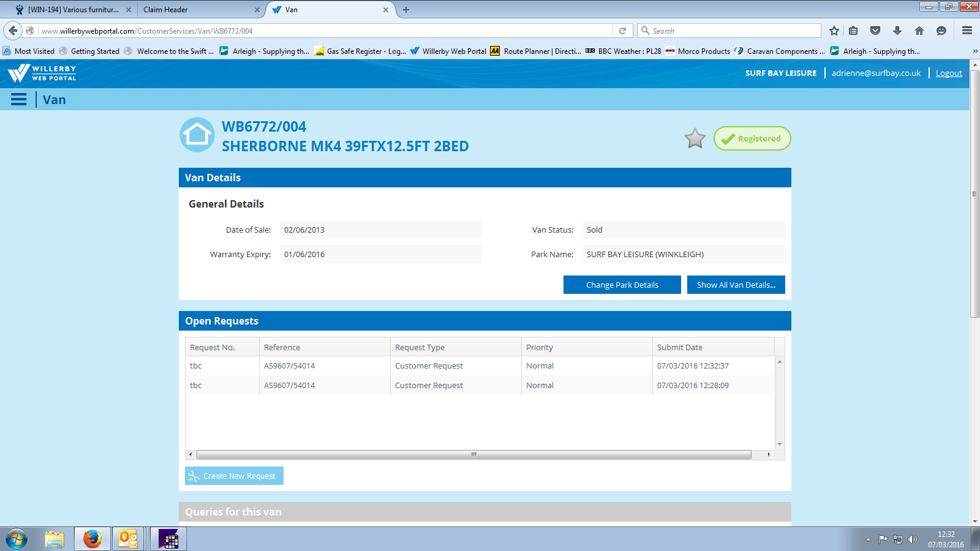Open Windows Explorer from the taskbar
This screenshot has height=551, width=980.
coord(55,539)
